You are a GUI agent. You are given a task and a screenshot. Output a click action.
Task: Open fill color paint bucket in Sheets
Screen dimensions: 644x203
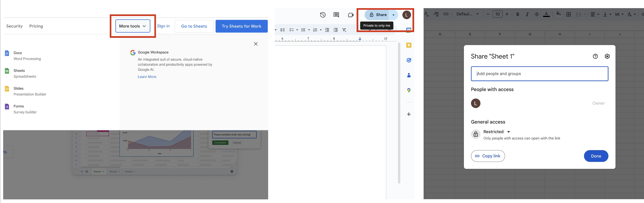point(558,14)
